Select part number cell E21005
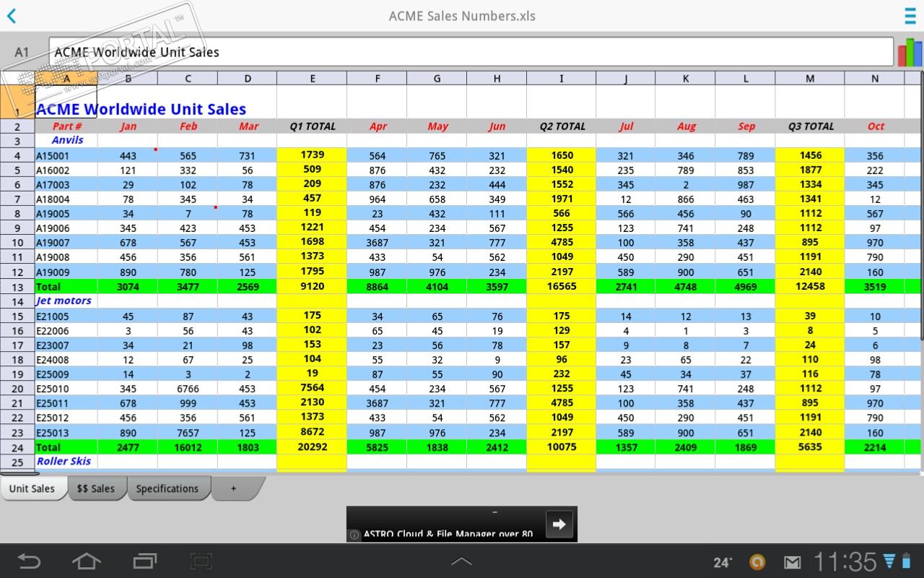924x578 pixels. tap(66, 316)
